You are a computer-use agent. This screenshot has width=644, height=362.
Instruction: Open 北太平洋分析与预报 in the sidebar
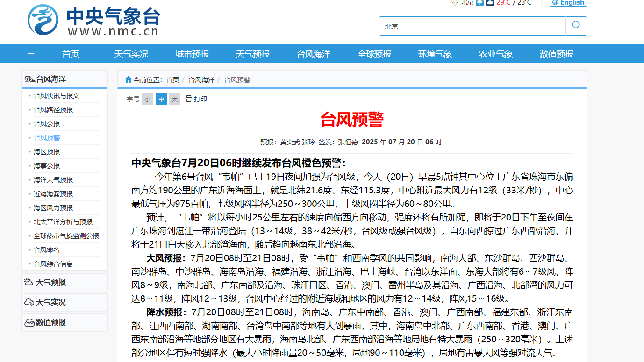pyautogui.click(x=63, y=222)
